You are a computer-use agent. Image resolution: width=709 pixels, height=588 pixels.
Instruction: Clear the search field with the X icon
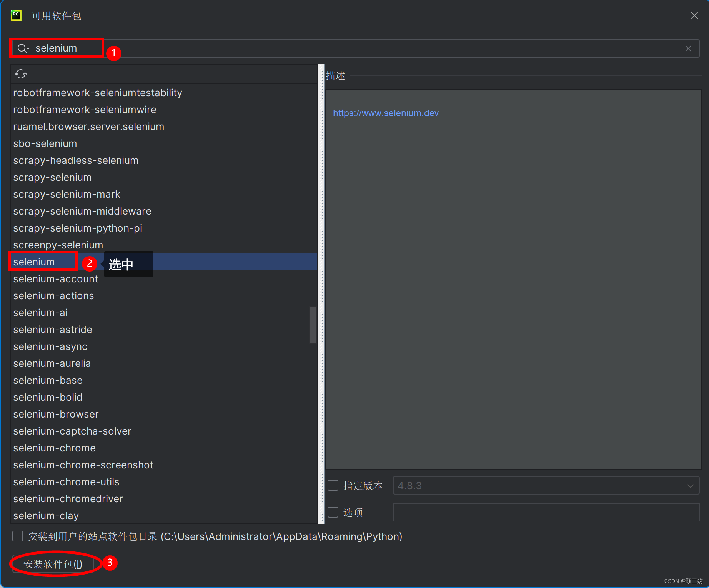tap(688, 48)
